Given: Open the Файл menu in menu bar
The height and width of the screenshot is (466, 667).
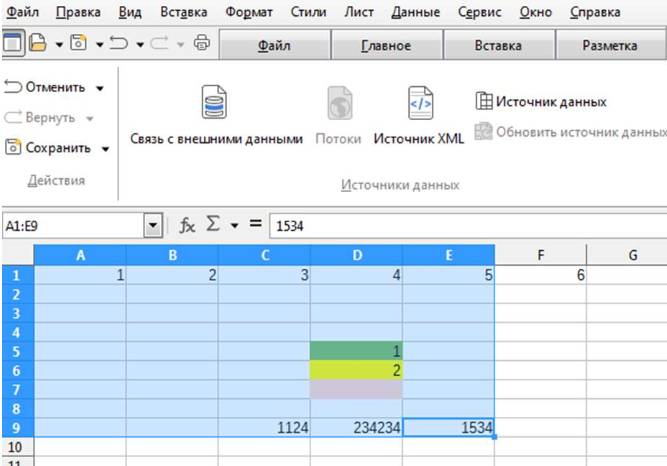Looking at the screenshot, I should point(23,12).
